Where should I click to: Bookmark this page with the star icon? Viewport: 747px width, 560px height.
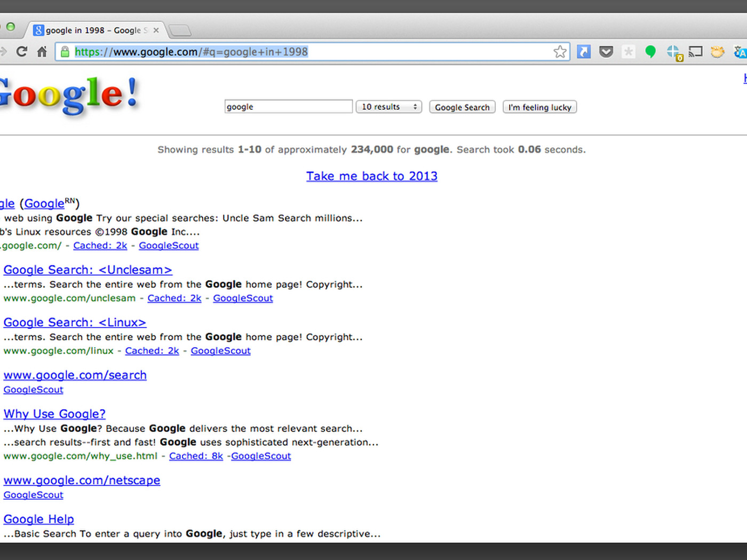(560, 52)
